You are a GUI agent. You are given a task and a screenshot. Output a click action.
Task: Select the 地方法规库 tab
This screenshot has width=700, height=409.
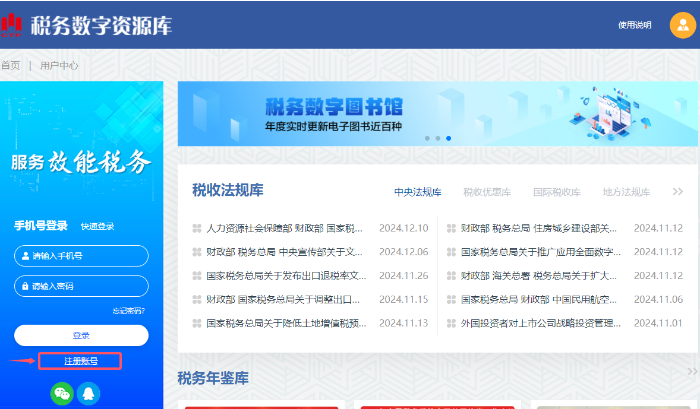626,192
